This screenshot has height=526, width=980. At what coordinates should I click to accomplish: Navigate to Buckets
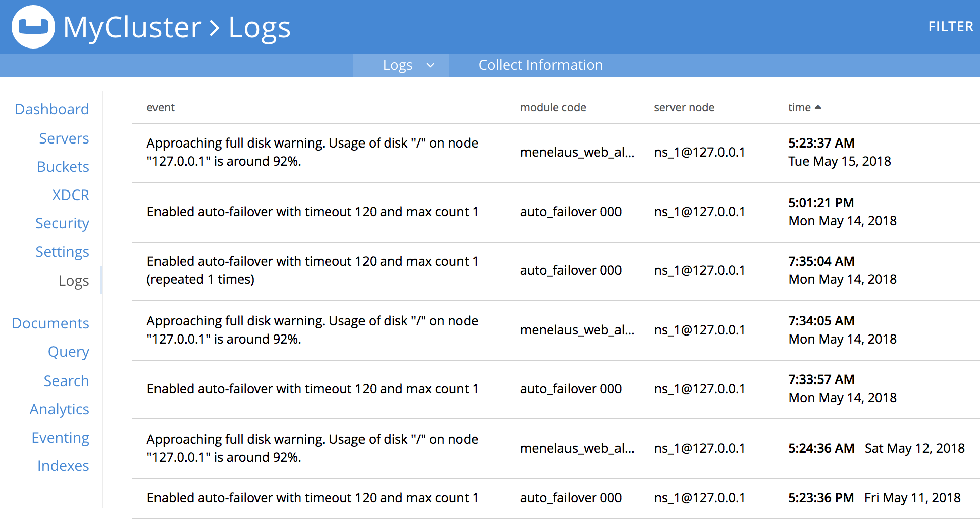tap(63, 167)
